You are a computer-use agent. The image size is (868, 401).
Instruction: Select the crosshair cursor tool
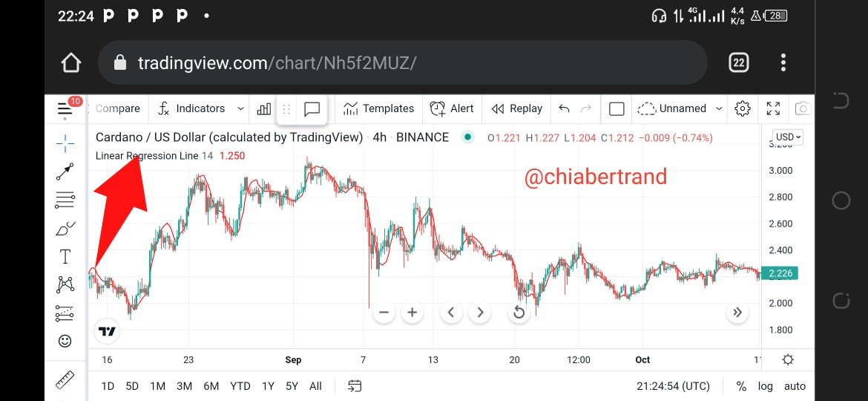[65, 143]
